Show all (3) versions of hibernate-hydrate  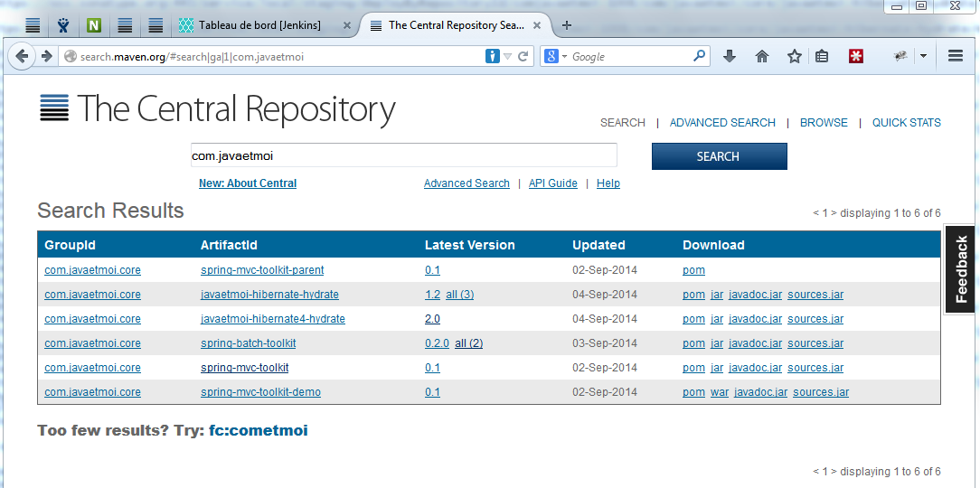tap(460, 295)
